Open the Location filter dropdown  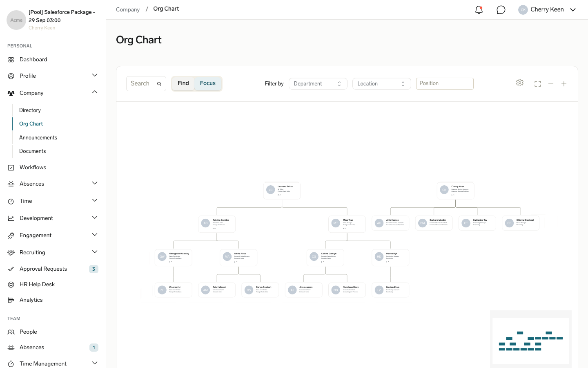pyautogui.click(x=381, y=84)
